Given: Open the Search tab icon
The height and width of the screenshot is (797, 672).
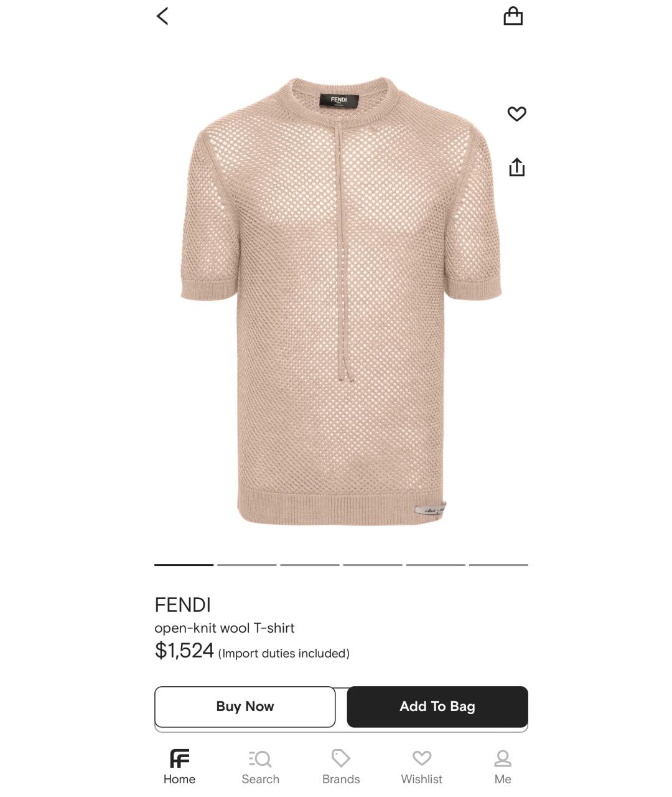Looking at the screenshot, I should click(x=260, y=767).
